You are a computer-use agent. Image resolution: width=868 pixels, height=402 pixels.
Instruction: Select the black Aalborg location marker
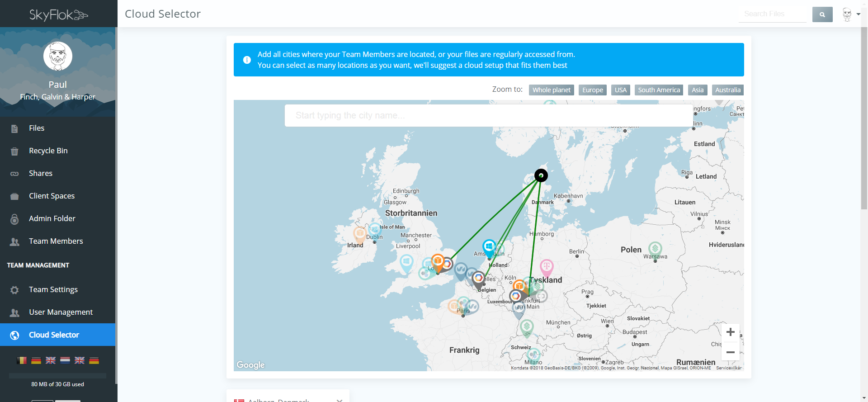point(541,175)
